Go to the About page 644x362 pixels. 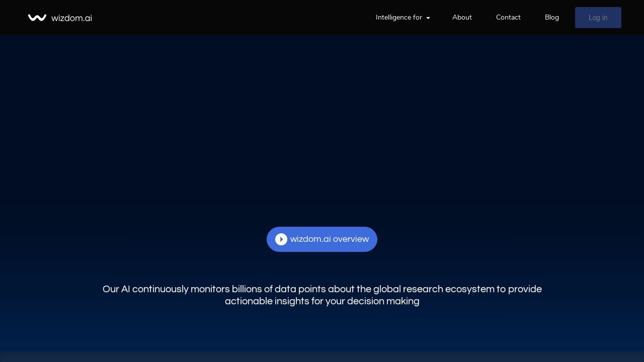click(x=462, y=18)
